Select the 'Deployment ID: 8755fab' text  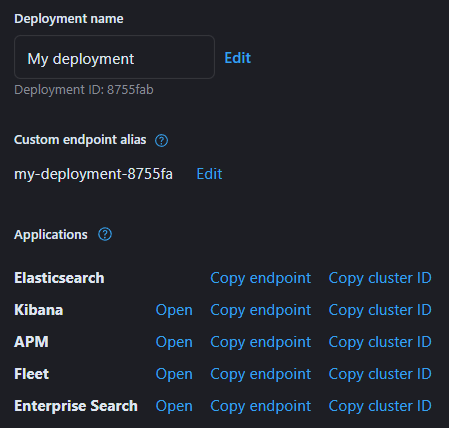(84, 90)
